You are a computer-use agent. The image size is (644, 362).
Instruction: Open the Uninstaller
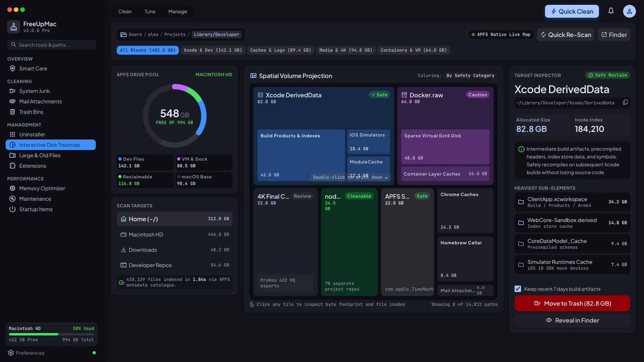51,134
